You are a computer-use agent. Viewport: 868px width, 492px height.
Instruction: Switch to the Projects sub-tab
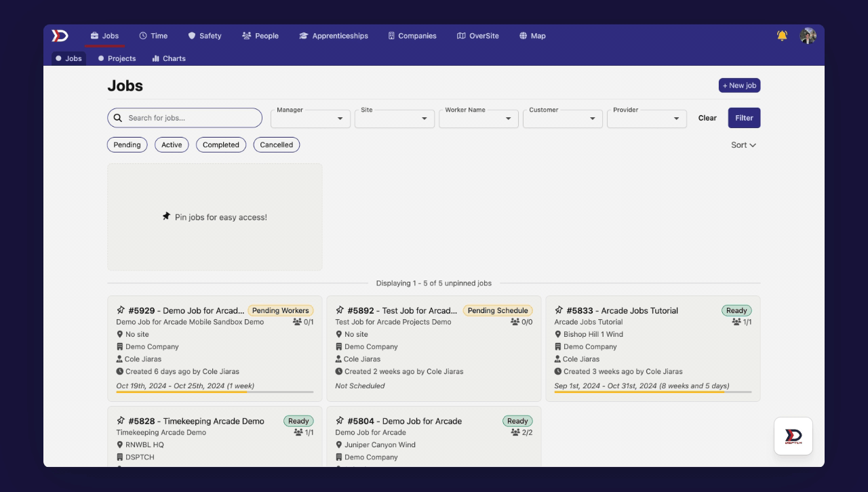(x=117, y=58)
